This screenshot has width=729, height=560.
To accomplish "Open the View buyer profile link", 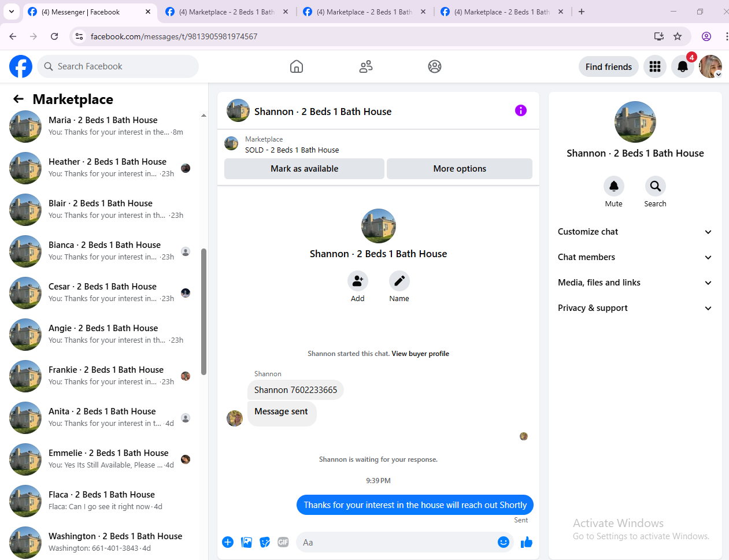I will tap(420, 354).
